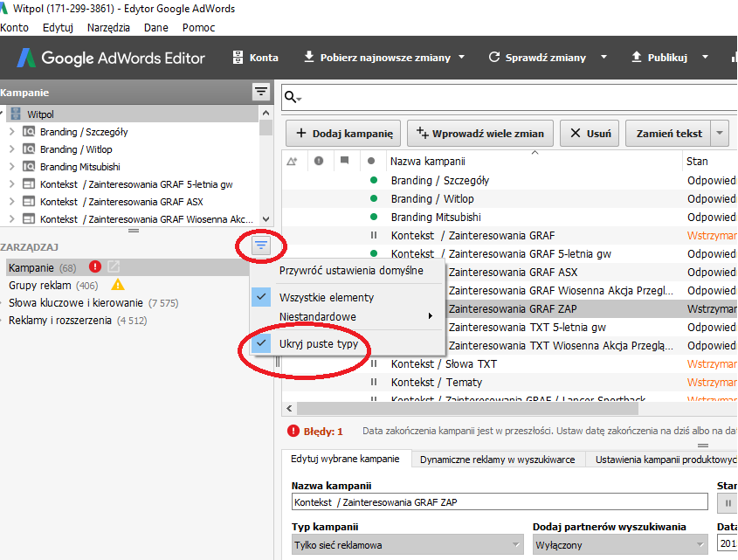Expand Branding / Witlop tree node
This screenshot has height=560, width=738.
point(12,149)
